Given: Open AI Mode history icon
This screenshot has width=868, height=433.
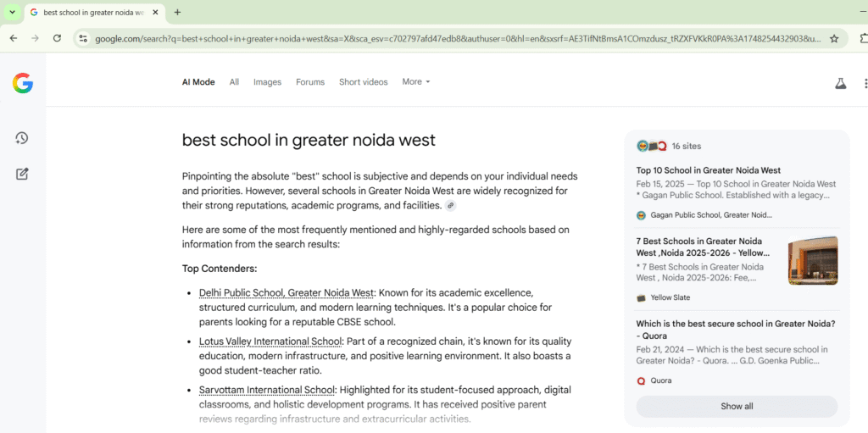Looking at the screenshot, I should coord(21,138).
